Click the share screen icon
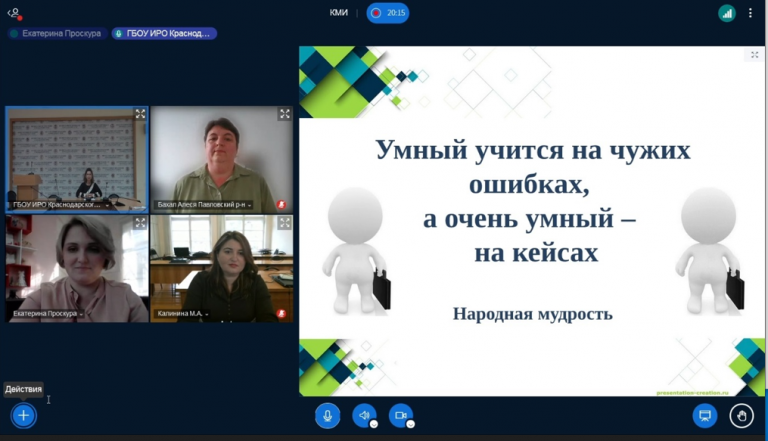Screen dimensions: 768x441 click(704, 415)
